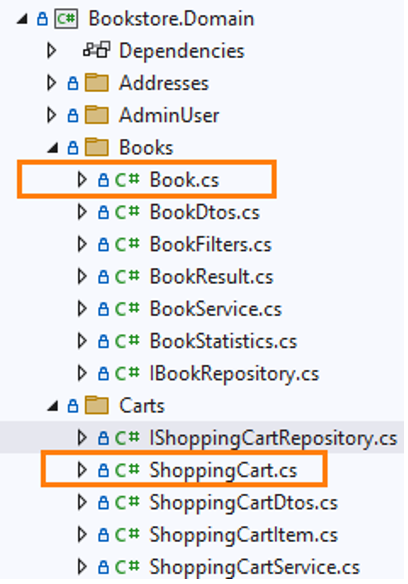
Task: Expand the IShoppingCartRepository.cs arrow
Action: 82,438
